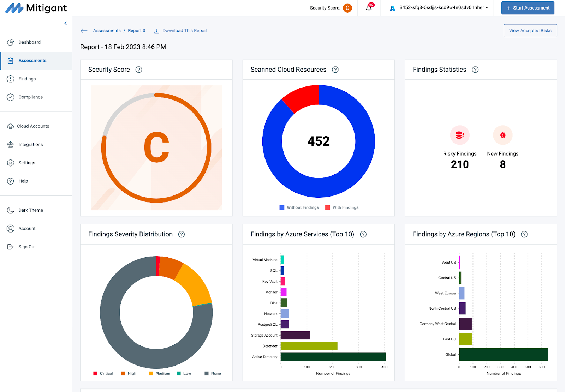The width and height of the screenshot is (565, 392).
Task: Click Scanned Cloud Resources help icon
Action: pyautogui.click(x=335, y=70)
